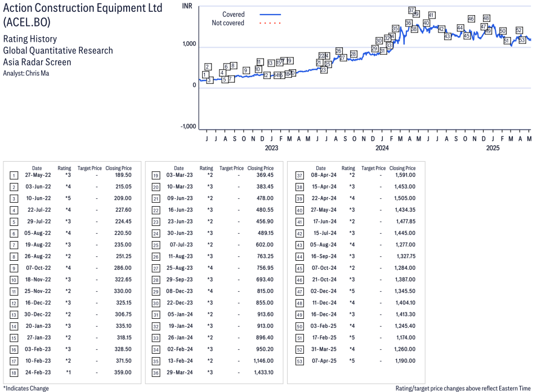
Task: Click the 2025 year label under the chart
Action: coord(493,148)
